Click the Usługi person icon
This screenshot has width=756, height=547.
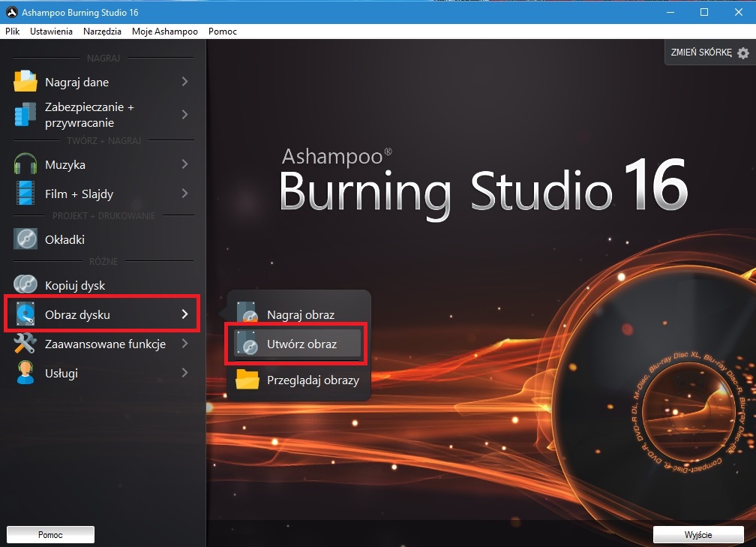point(25,372)
